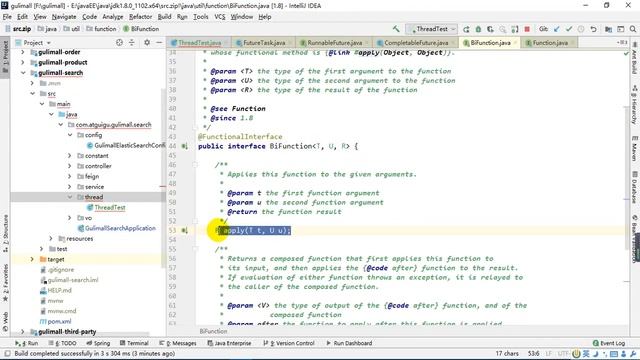Switch to Function.java editor tab
Viewport: 640px width, 360px height.
550,42
